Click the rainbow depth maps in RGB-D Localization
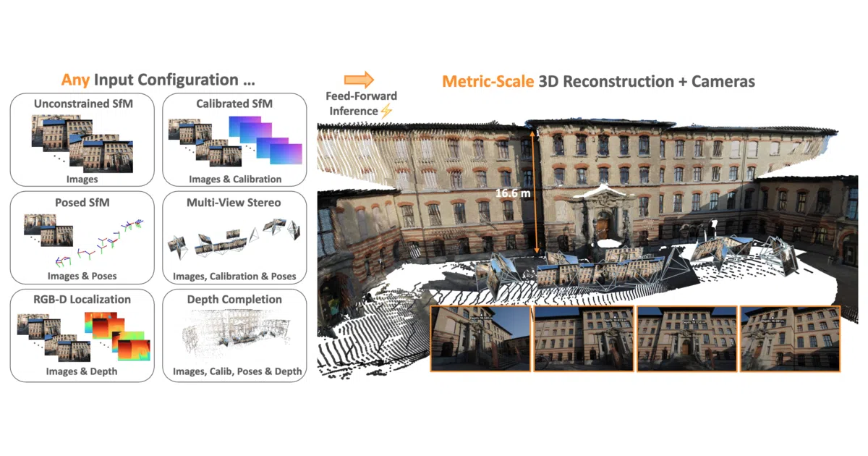This screenshot has height=456, width=868. pyautogui.click(x=116, y=335)
